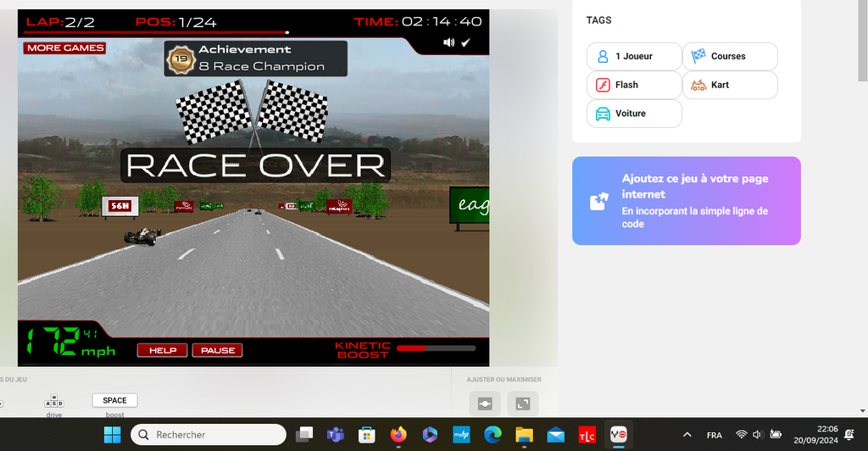Click the PAUSE button in the game
868x451 pixels.
click(218, 350)
